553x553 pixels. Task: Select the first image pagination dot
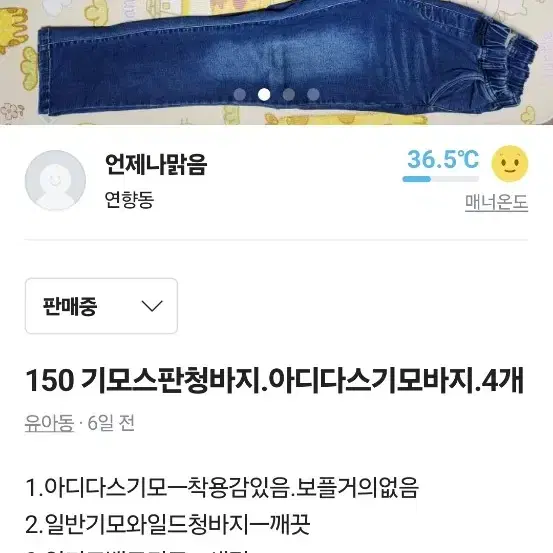coord(240,95)
